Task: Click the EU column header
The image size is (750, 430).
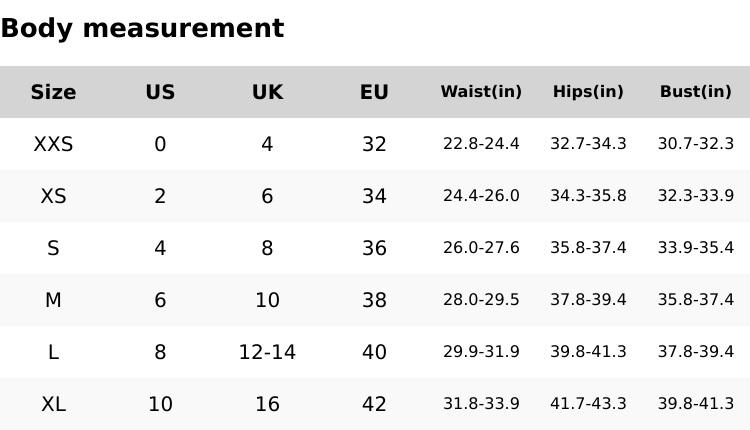Action: click(x=374, y=92)
